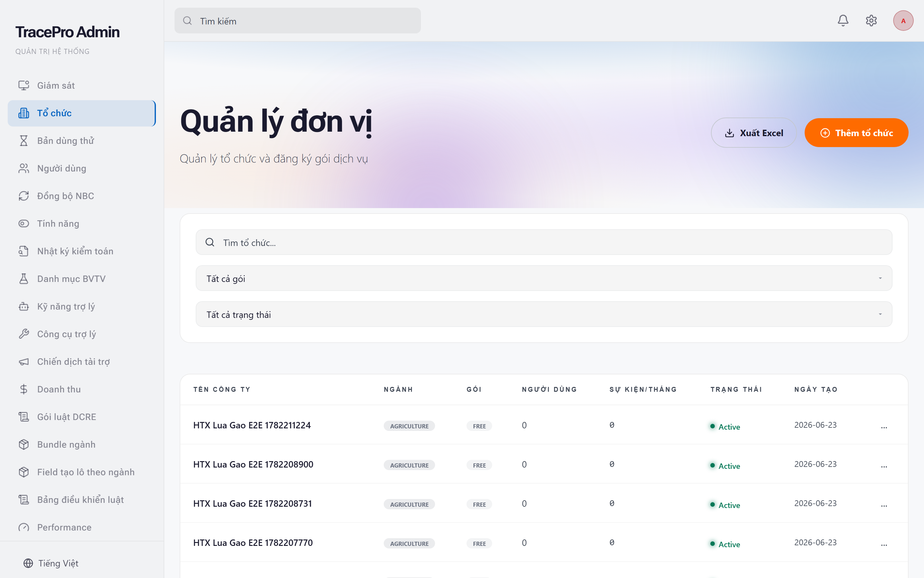Expand the Tất cả trạng thái dropdown
The image size is (924, 578).
coord(544,314)
